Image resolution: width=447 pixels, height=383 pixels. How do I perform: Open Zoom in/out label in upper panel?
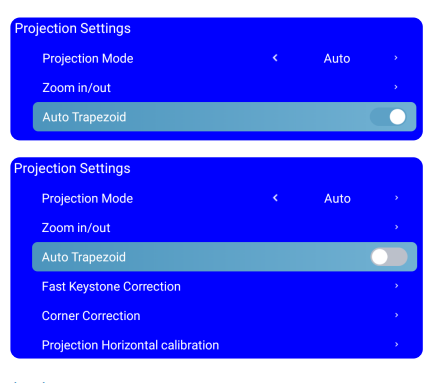click(x=77, y=88)
